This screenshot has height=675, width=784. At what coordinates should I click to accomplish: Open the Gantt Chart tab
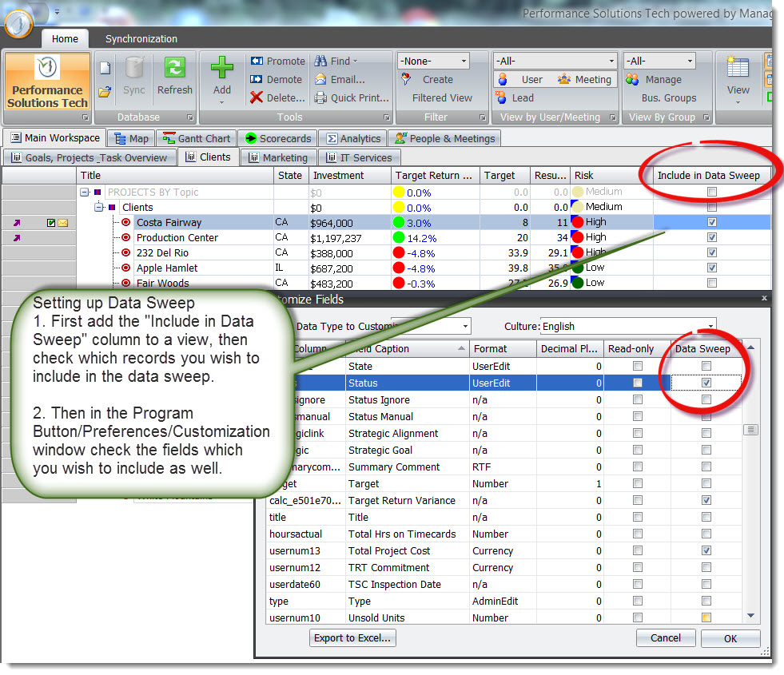197,138
